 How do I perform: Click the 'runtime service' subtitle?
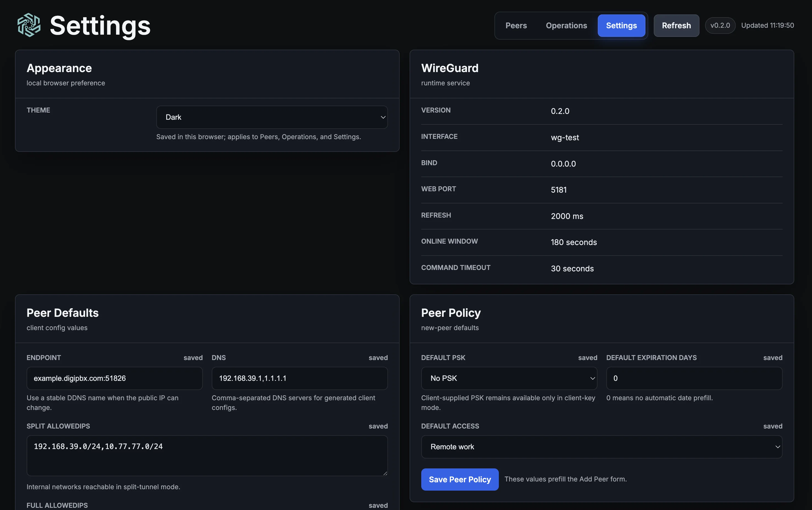(445, 83)
